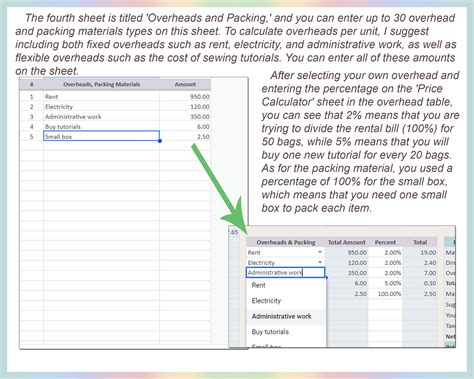This screenshot has width=474, height=379.
Task: Click the 'Overheads, Packing Materials' column header
Action: tap(102, 84)
